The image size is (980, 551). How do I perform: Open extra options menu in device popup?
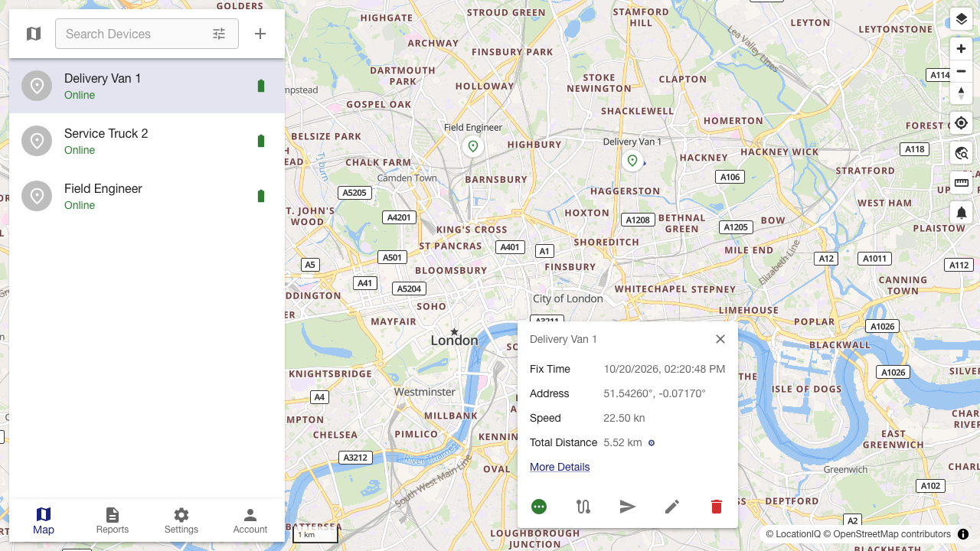(539, 507)
